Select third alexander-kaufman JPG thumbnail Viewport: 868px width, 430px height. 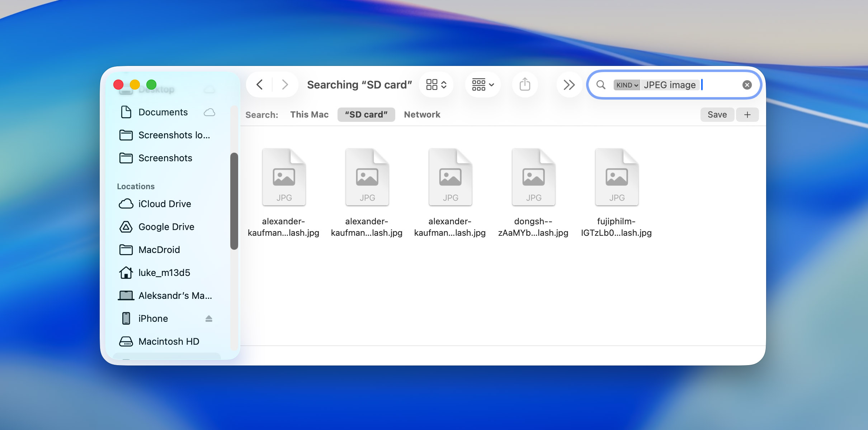click(450, 177)
